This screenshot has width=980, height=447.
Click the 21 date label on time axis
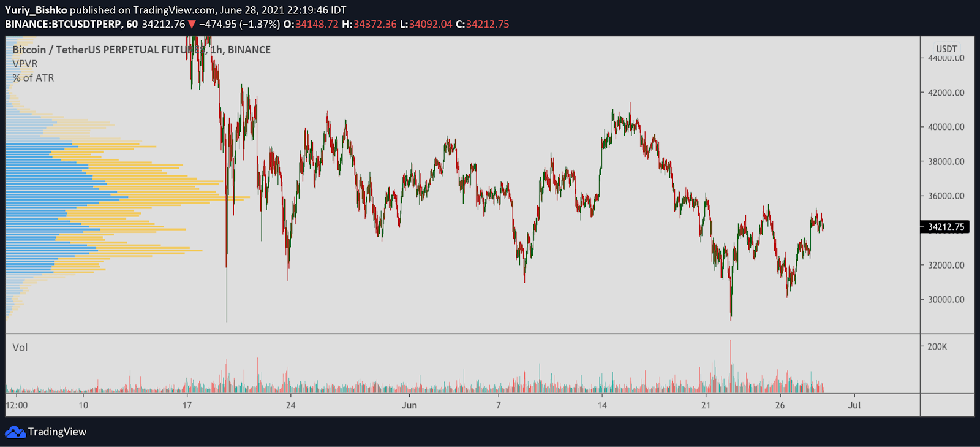(x=706, y=405)
